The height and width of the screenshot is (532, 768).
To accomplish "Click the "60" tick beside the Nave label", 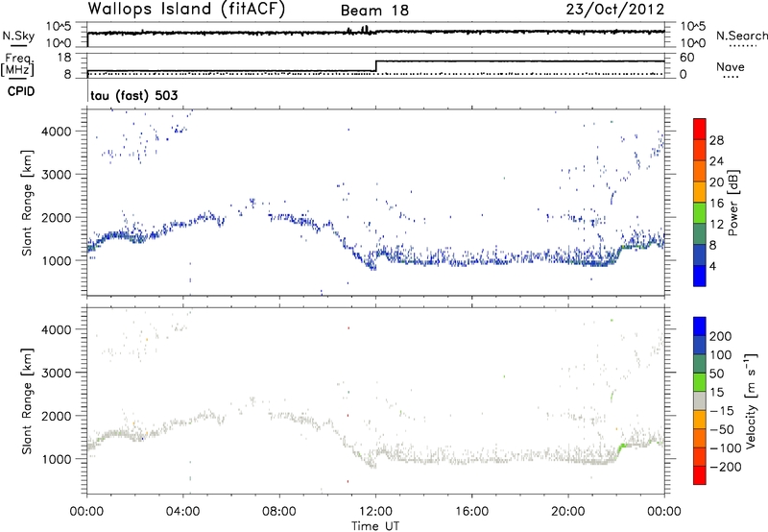I will 686,58.
